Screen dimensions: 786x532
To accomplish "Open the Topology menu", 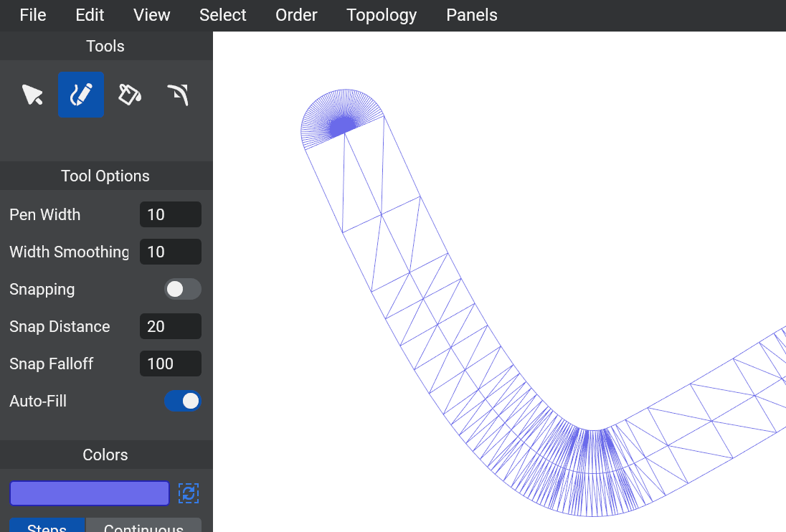I will pyautogui.click(x=382, y=15).
